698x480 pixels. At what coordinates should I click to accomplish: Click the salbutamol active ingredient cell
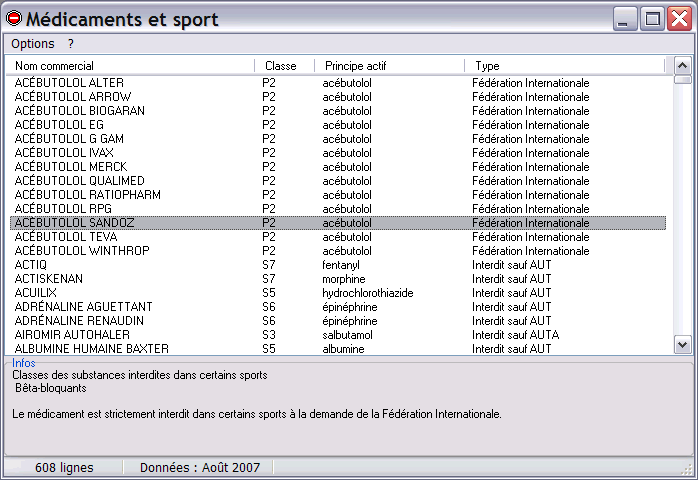tap(347, 335)
